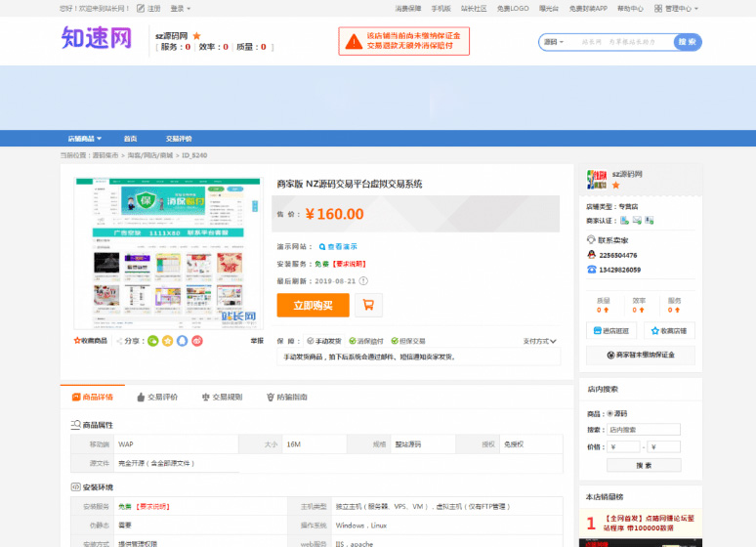756x547 pixels.
Task: Click 联系卖家 contact seller headset icon
Action: click(591, 239)
